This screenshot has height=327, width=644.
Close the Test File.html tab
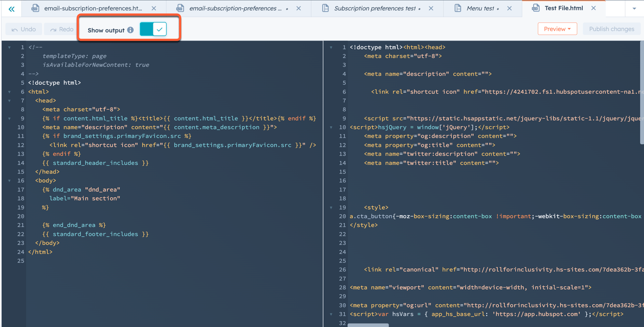point(594,7)
